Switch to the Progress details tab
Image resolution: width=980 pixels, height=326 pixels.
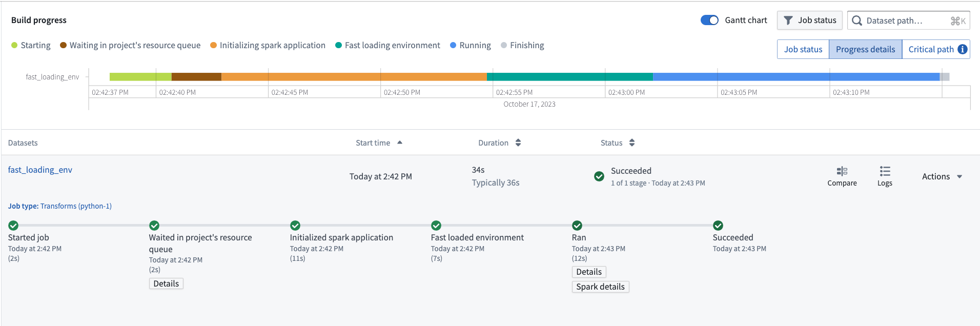tap(865, 49)
